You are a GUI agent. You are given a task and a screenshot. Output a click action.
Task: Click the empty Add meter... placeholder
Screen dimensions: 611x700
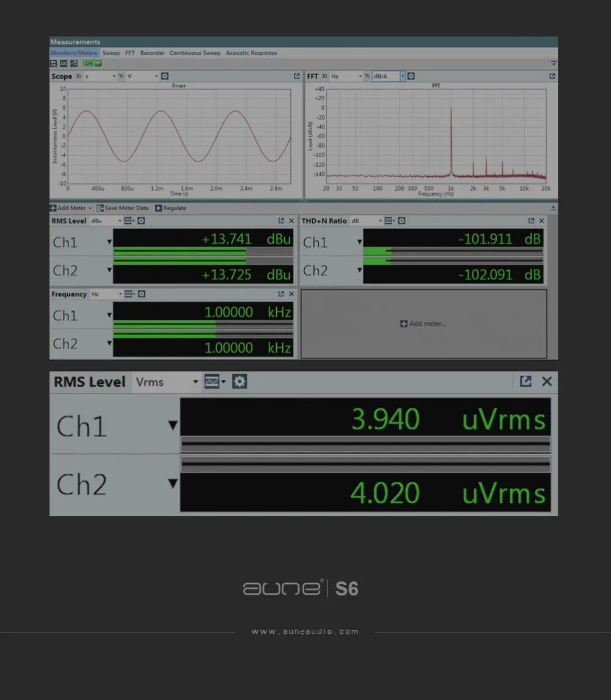click(423, 323)
